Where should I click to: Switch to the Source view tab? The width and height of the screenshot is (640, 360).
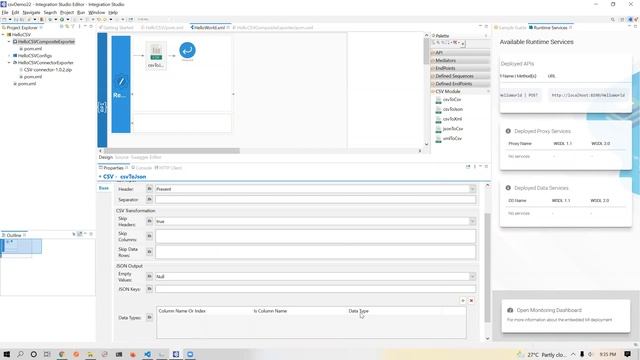point(121,157)
